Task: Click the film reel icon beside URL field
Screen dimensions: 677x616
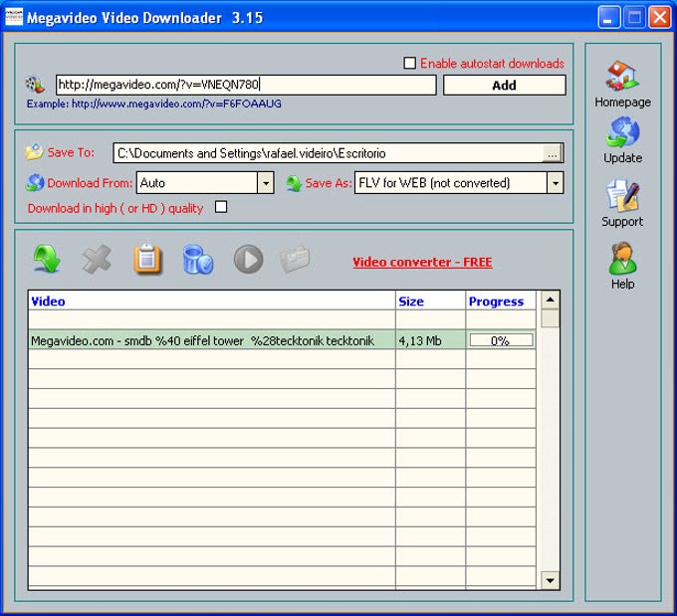Action: (x=35, y=85)
